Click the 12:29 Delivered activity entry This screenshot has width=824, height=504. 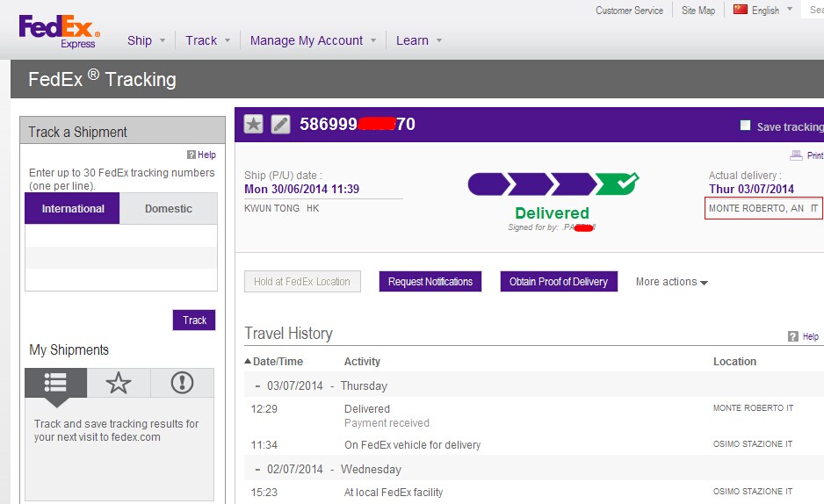tap(367, 409)
